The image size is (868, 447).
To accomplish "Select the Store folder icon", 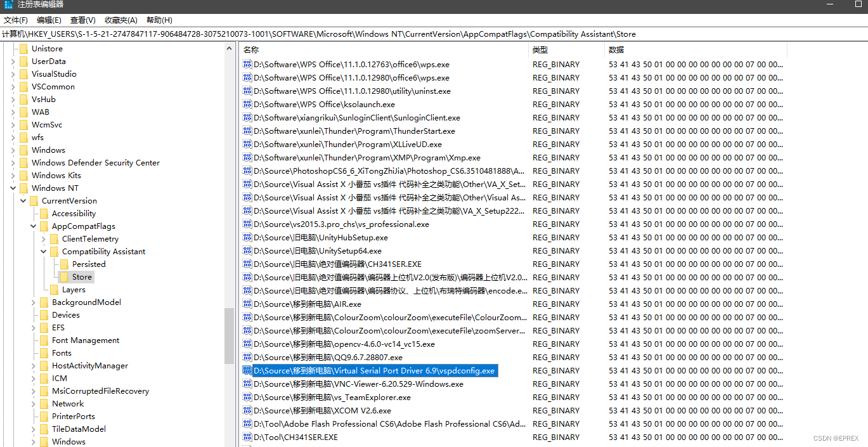I will point(64,277).
